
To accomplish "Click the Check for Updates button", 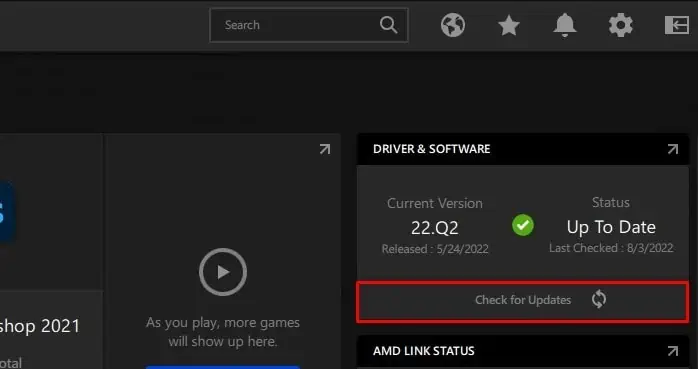I will tap(523, 301).
